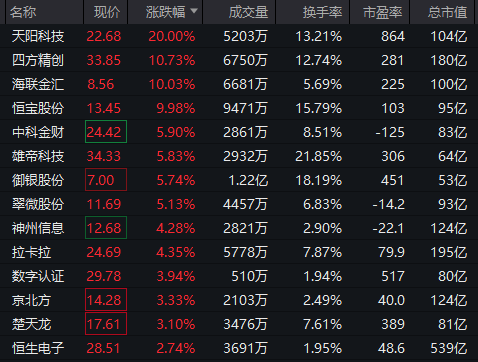Image resolution: width=478 pixels, height=362 pixels.
Task: Select stock 中科金财
Action: 38,132
